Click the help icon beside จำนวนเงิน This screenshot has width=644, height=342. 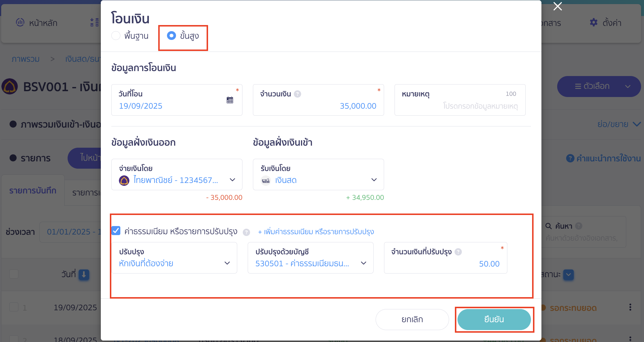(x=297, y=94)
